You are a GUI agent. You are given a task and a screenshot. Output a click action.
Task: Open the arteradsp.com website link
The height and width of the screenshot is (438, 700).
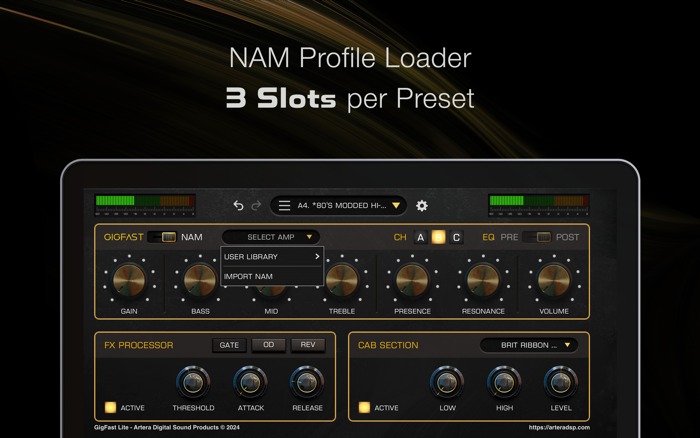tap(559, 427)
